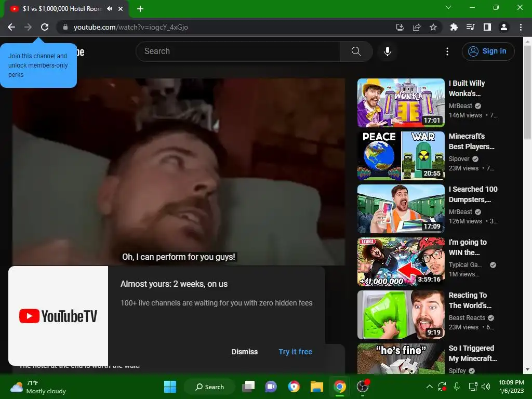Open the green slime reaction thumbnail
This screenshot has width=532, height=399.
coord(401,314)
